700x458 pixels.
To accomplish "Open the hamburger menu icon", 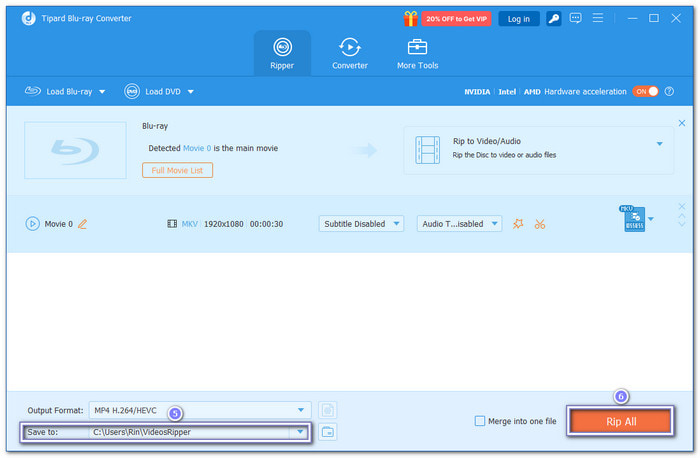I will coord(598,18).
